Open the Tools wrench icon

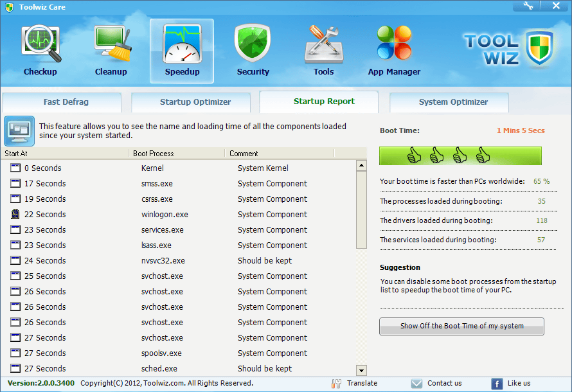click(x=323, y=44)
